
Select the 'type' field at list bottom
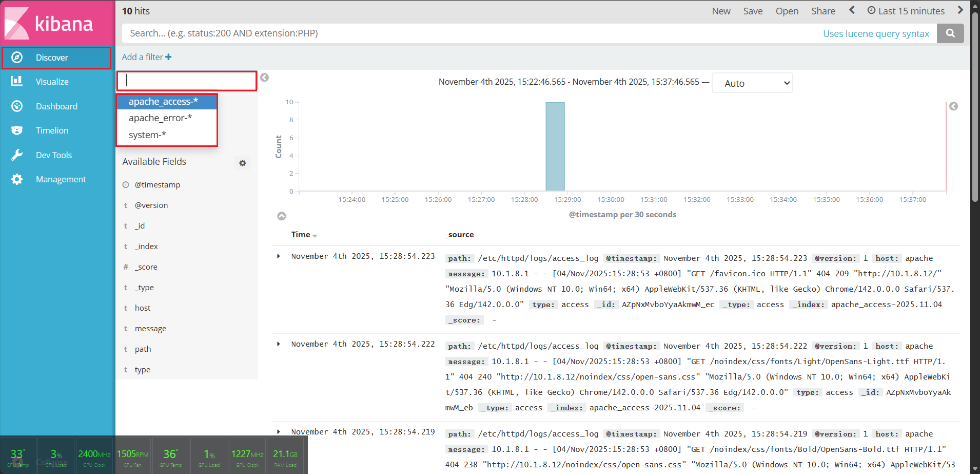point(142,370)
